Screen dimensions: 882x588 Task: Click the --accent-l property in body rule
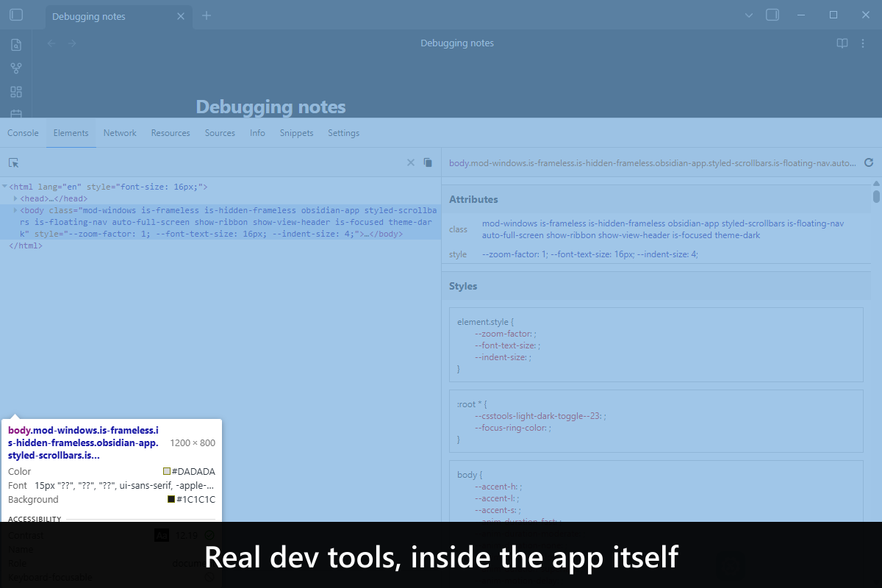(x=498, y=498)
